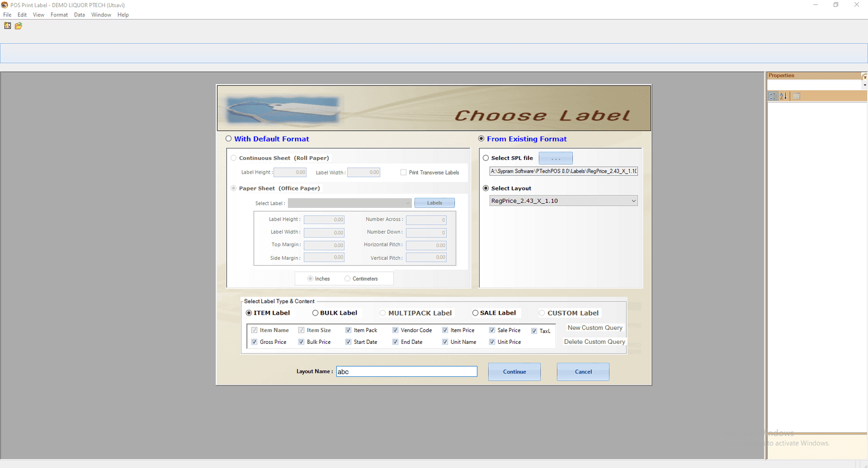Open the Properties panel object dropdown arrow
The width and height of the screenshot is (868, 468).
click(x=865, y=85)
